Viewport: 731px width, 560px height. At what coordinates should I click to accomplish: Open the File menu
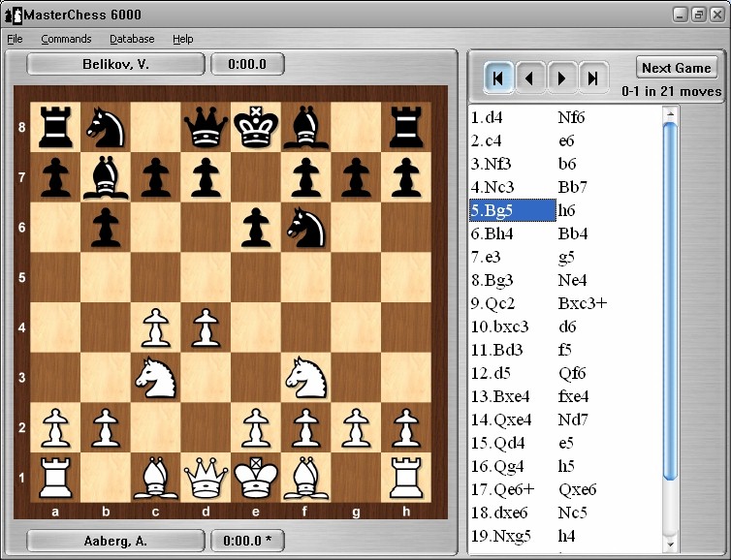(x=15, y=39)
